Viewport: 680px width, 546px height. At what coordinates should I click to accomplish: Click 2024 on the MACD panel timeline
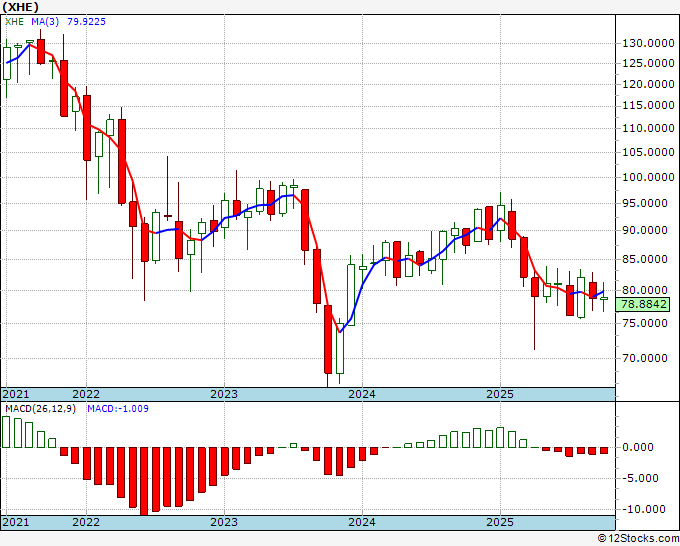click(362, 522)
